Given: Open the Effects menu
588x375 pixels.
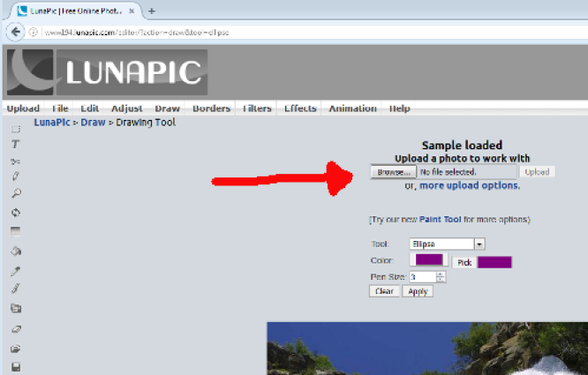Looking at the screenshot, I should click(x=300, y=109).
